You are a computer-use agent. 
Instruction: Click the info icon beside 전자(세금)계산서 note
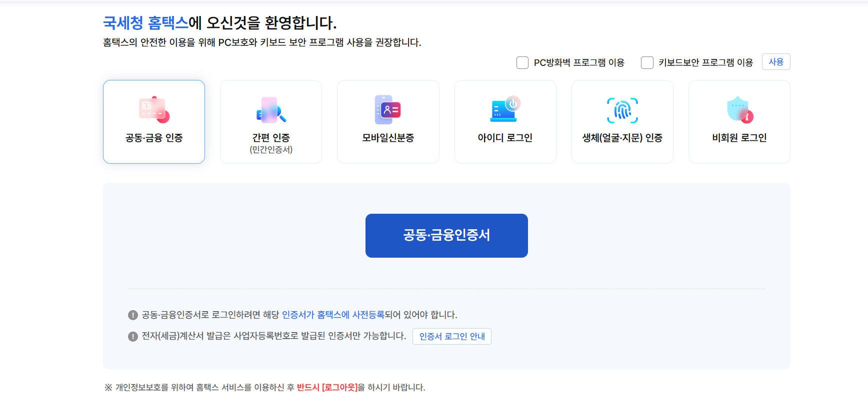pyautogui.click(x=133, y=337)
